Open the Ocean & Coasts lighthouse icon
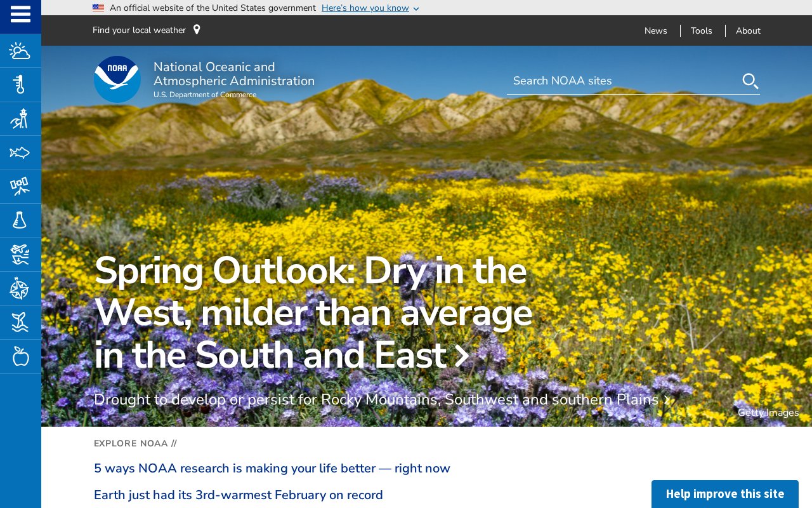The width and height of the screenshot is (812, 508). [x=20, y=119]
